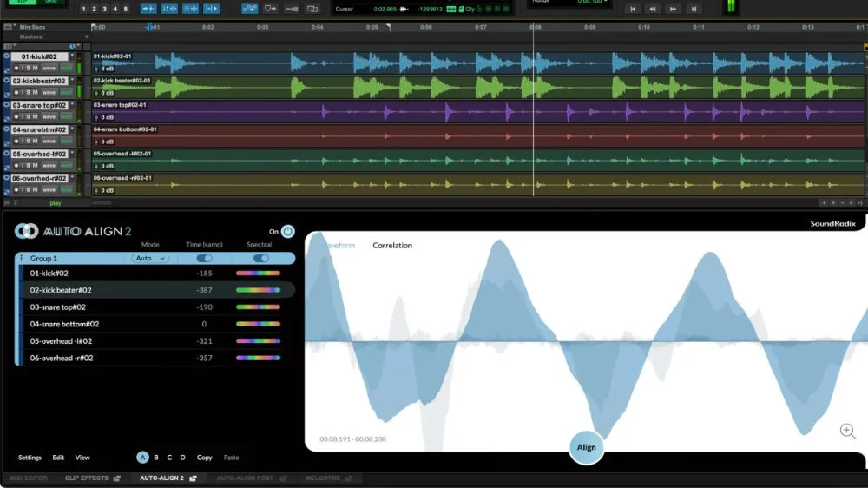The image size is (868, 488).
Task: Select zoom preset 3 button
Action: (105, 9)
